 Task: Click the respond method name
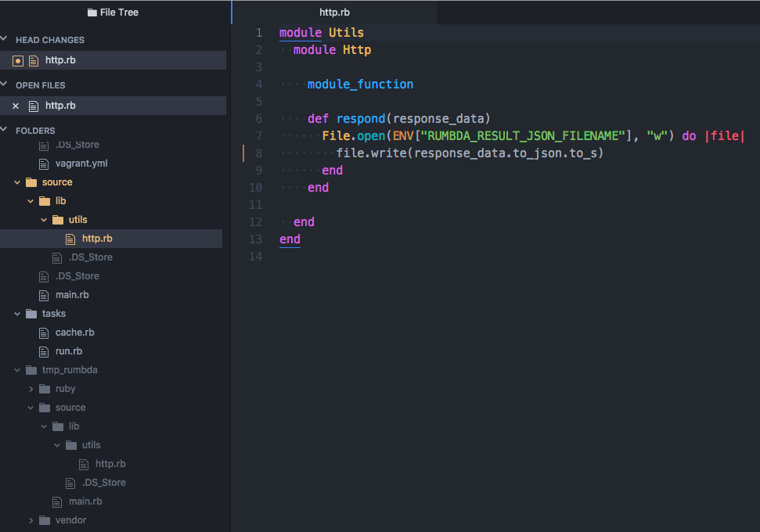coord(361,119)
